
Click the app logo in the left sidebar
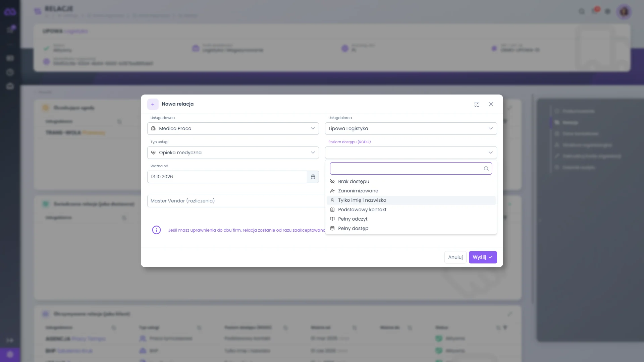click(x=10, y=12)
